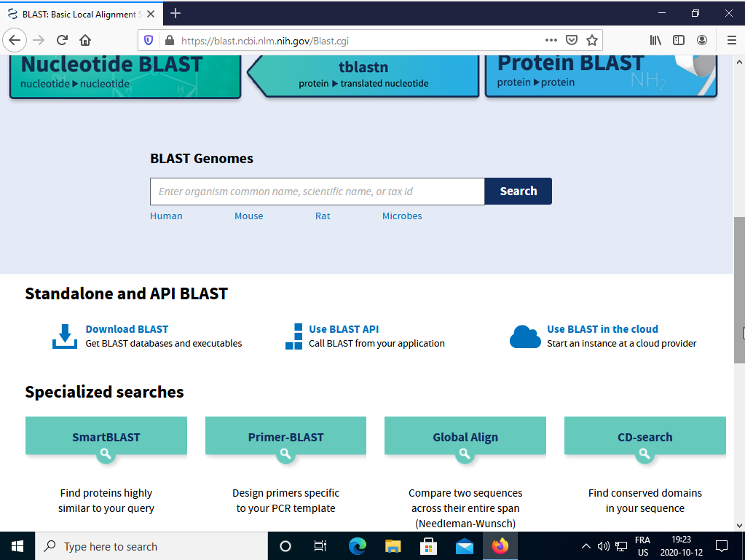Open a new browser tab

[176, 14]
